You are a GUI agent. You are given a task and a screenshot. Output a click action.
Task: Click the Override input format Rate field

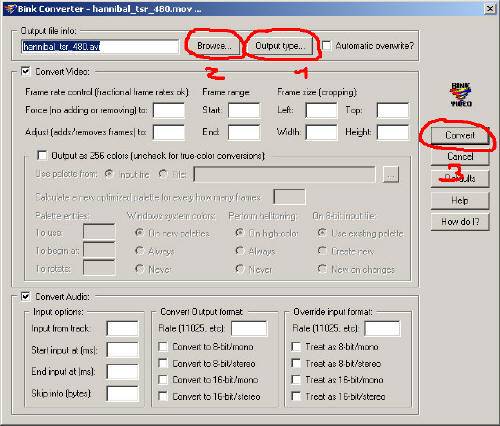382,328
